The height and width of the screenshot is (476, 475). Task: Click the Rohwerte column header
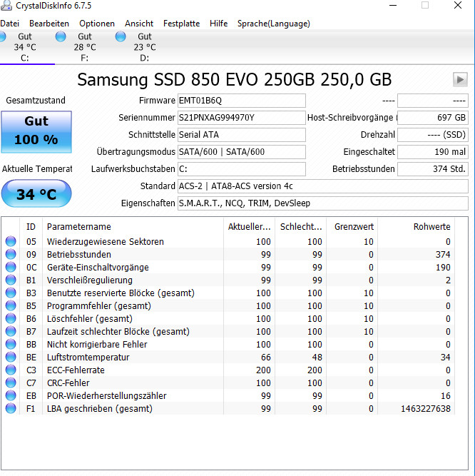pos(416,227)
